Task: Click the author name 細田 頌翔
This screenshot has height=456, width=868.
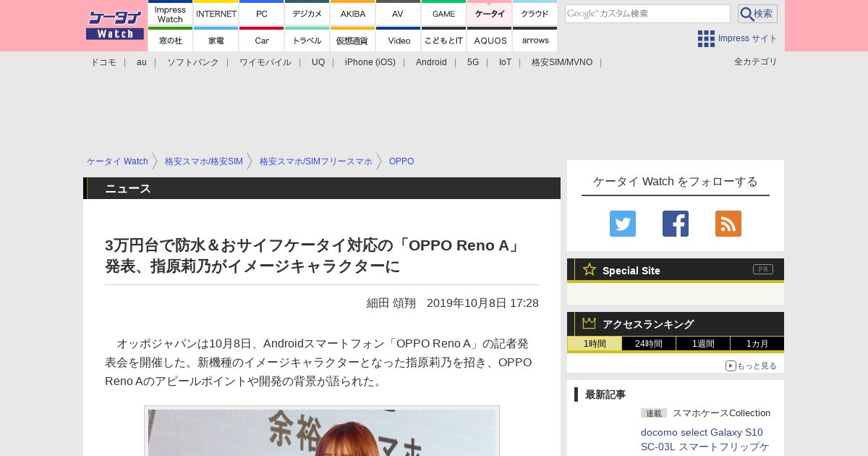Action: [x=391, y=303]
